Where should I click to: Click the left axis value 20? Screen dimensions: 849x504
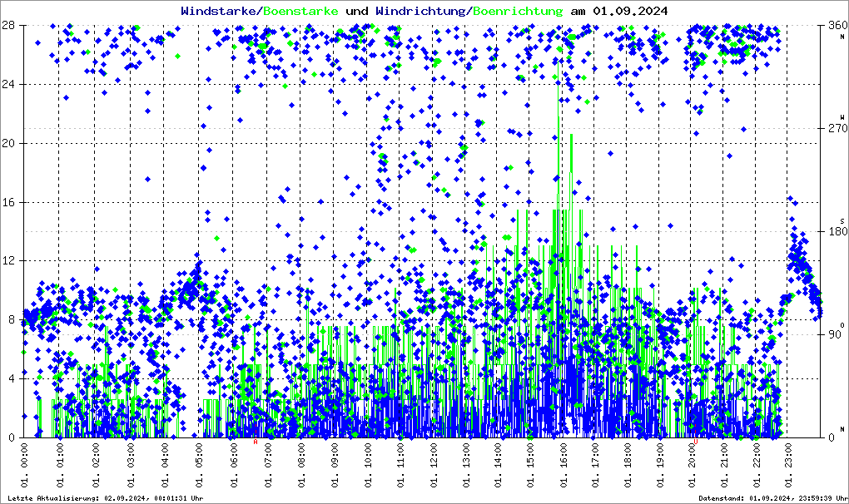pyautogui.click(x=7, y=143)
